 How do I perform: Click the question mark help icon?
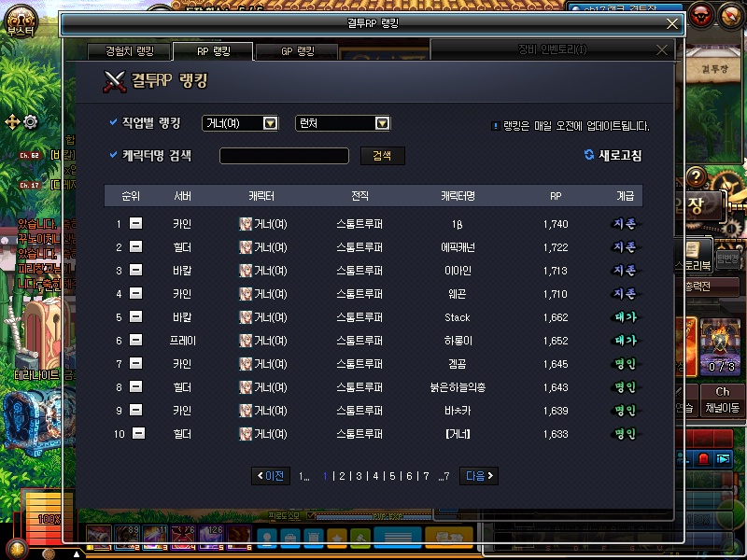[695, 176]
